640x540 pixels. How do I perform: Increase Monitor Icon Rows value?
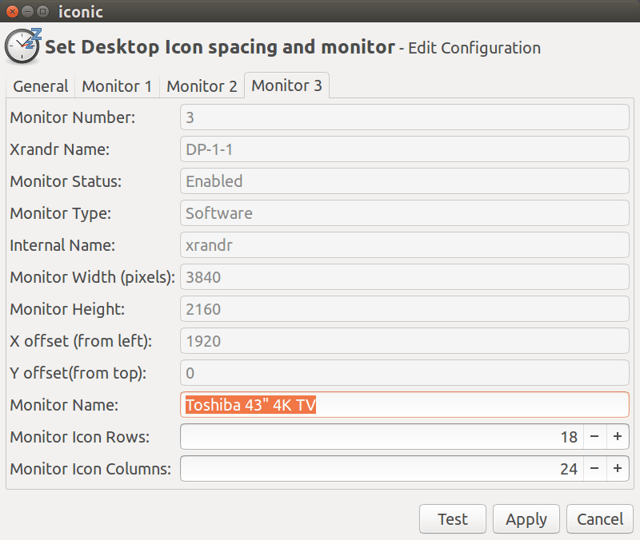[618, 437]
